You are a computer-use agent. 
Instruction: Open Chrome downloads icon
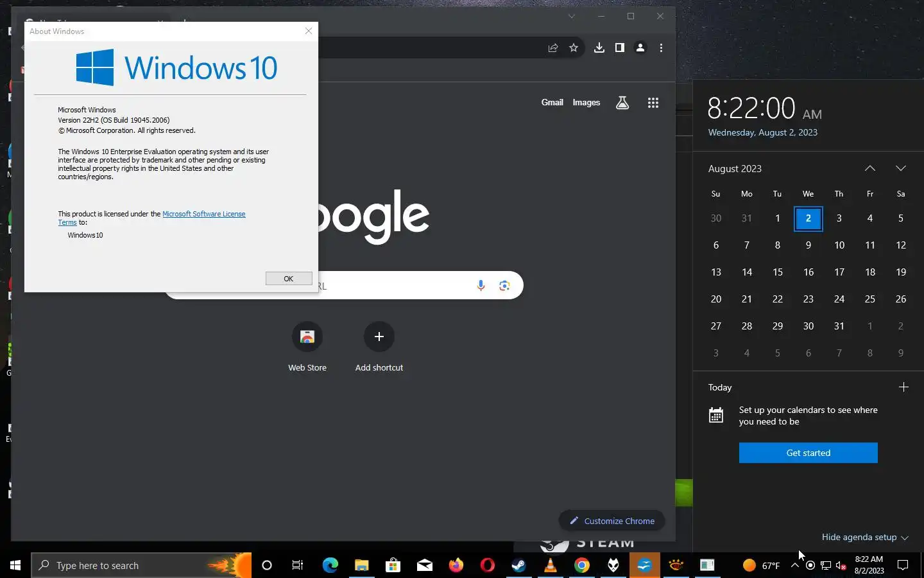point(599,48)
